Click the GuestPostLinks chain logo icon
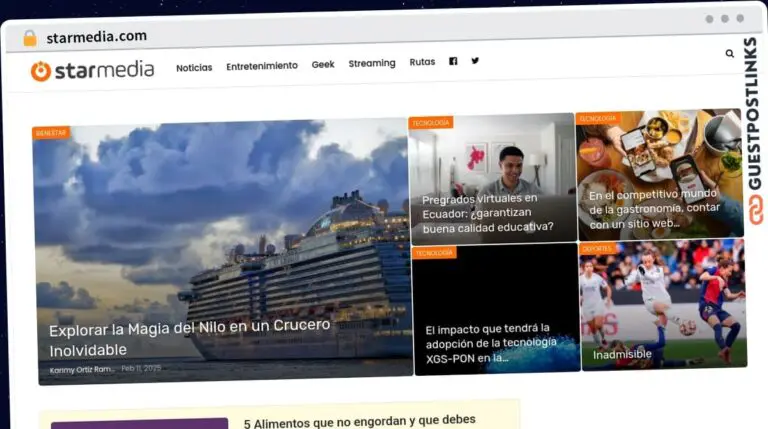The image size is (768, 429). [x=753, y=210]
